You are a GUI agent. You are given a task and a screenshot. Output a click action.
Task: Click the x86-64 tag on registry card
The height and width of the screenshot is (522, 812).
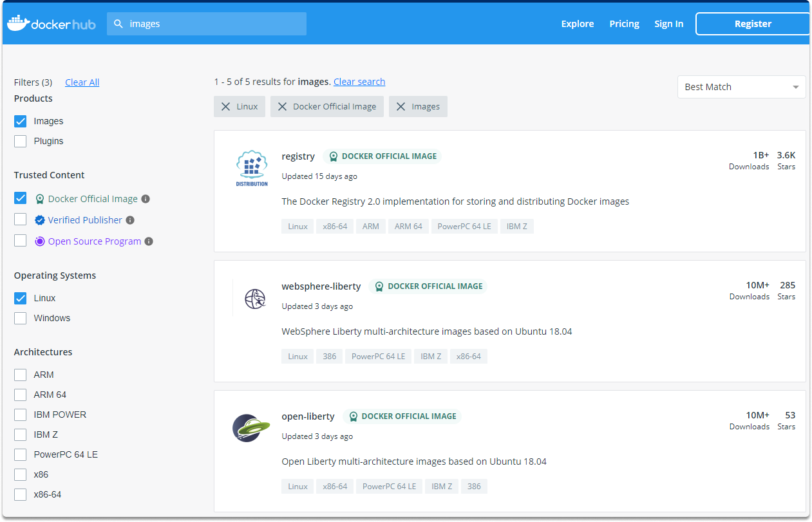(335, 227)
